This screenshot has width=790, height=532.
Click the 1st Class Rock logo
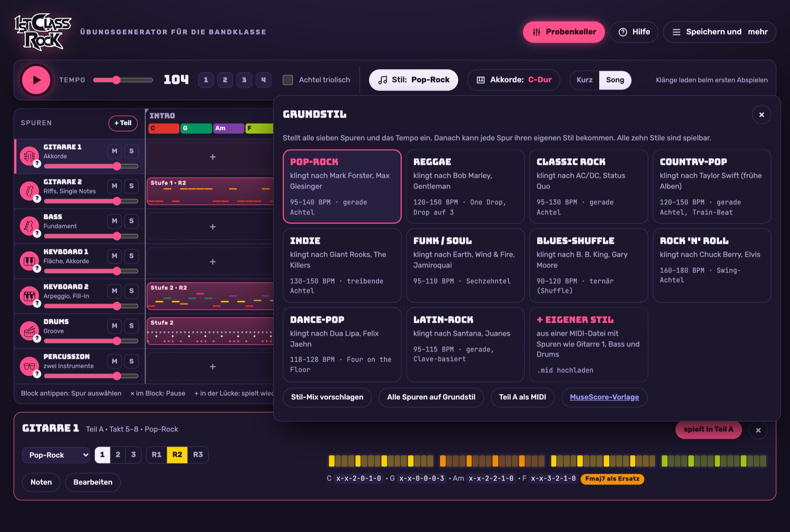[x=43, y=32]
